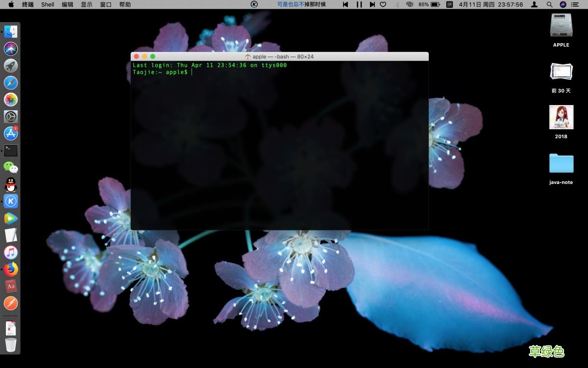Open the 窗口 menu

(106, 4)
